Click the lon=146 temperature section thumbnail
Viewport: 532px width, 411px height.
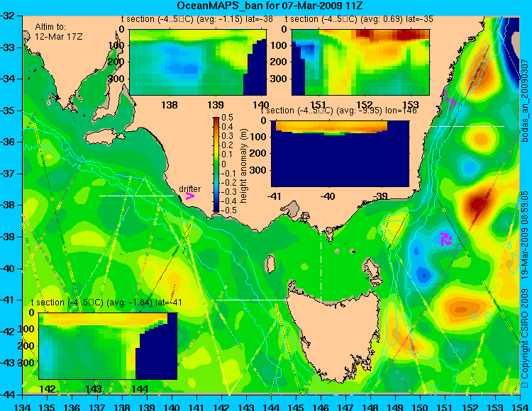340,154
